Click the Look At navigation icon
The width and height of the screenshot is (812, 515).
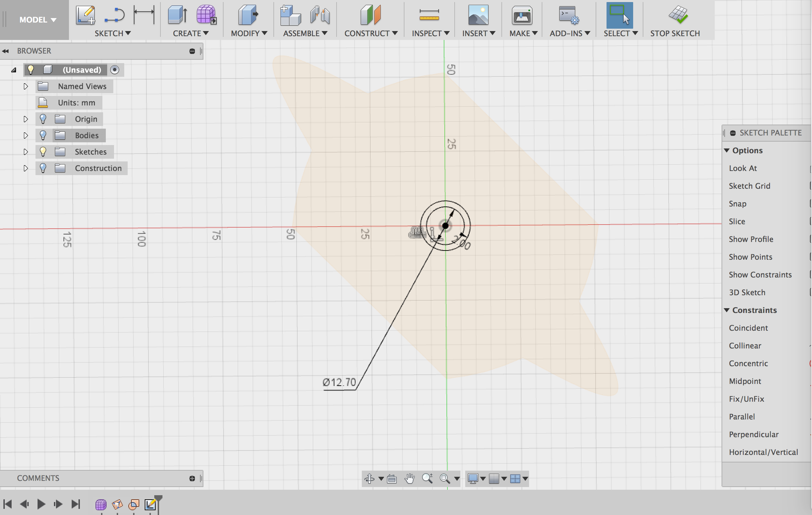click(x=392, y=479)
